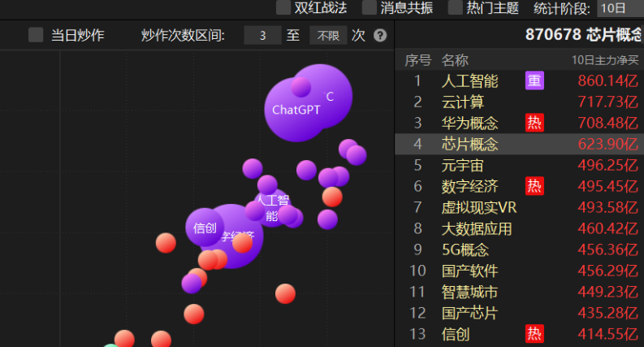Select the 大数据应用 row

[x=519, y=228]
